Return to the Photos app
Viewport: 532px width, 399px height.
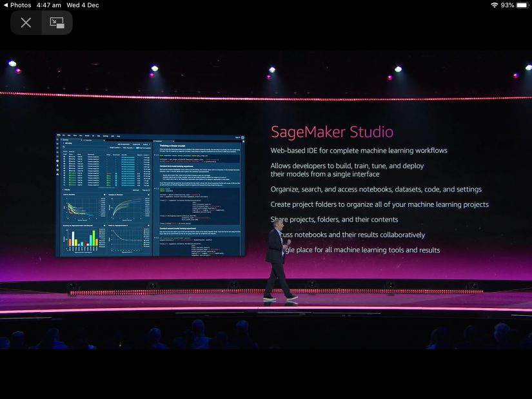[17, 5]
